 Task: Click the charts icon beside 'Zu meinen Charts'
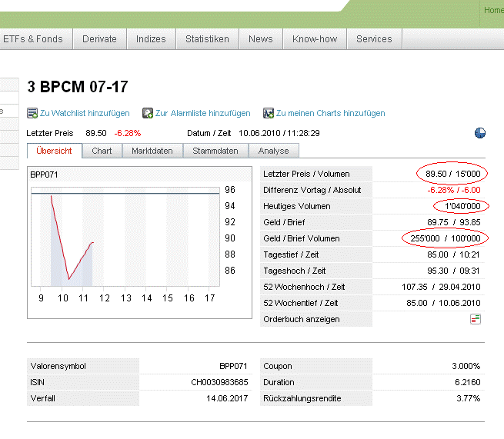pos(269,113)
